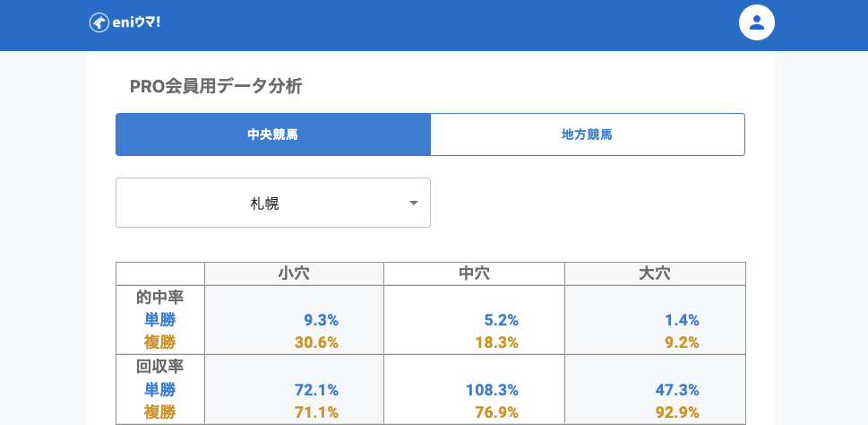The width and height of the screenshot is (868, 425).
Task: Switch to the 中央競馬 tab
Action: (273, 134)
